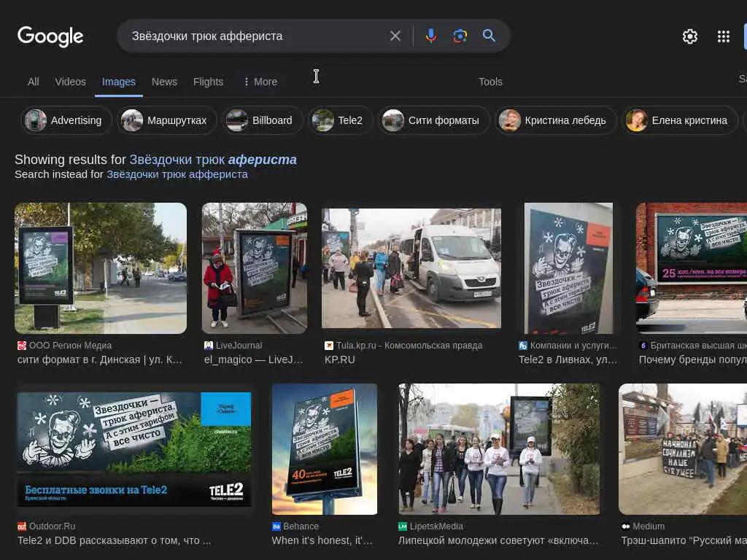Search instead for original аффериста query

click(x=177, y=174)
